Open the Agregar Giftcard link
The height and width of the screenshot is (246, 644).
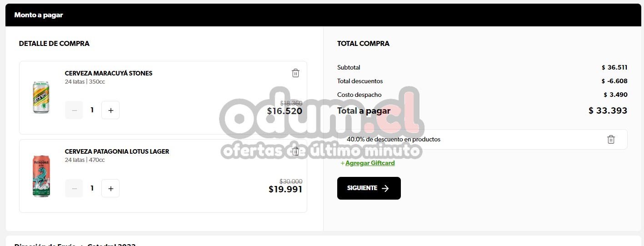coord(370,163)
